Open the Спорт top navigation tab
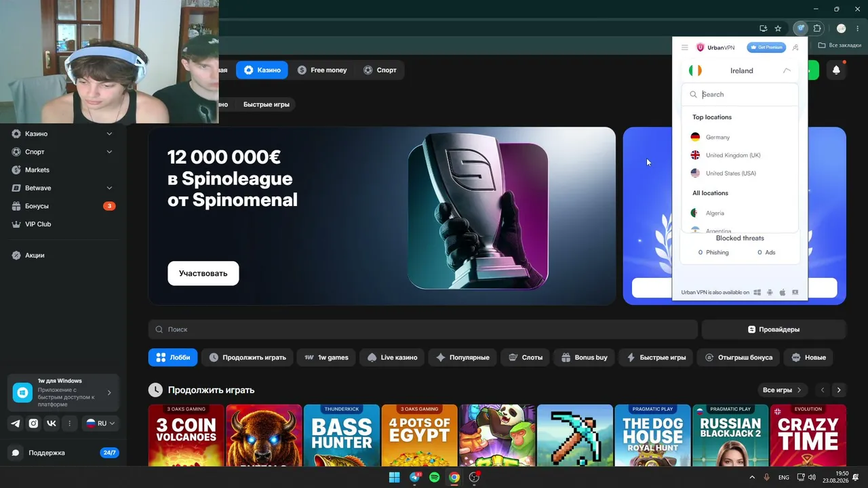 click(x=380, y=70)
